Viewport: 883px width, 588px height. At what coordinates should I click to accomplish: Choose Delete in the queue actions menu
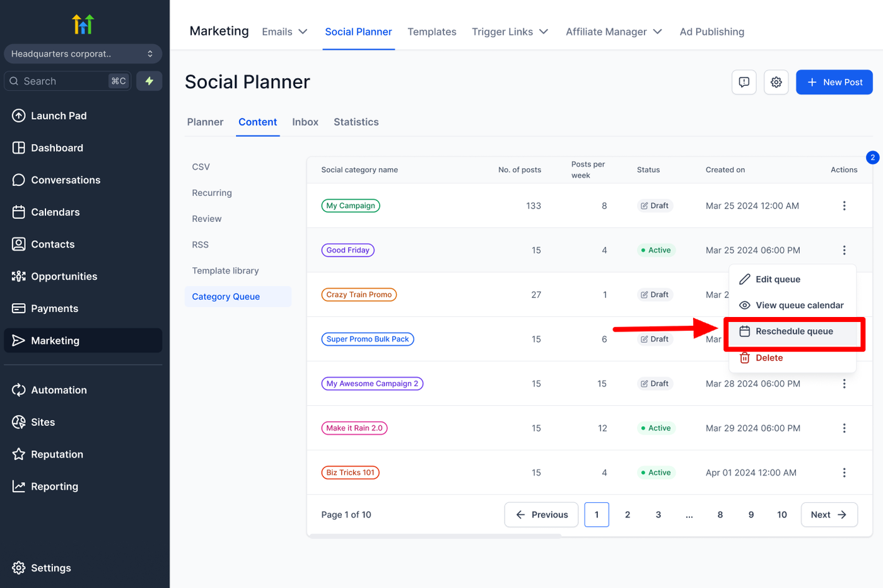(769, 358)
